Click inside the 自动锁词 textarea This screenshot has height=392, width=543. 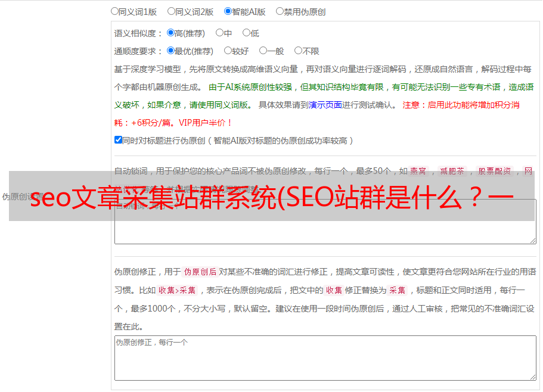[x=325, y=222]
